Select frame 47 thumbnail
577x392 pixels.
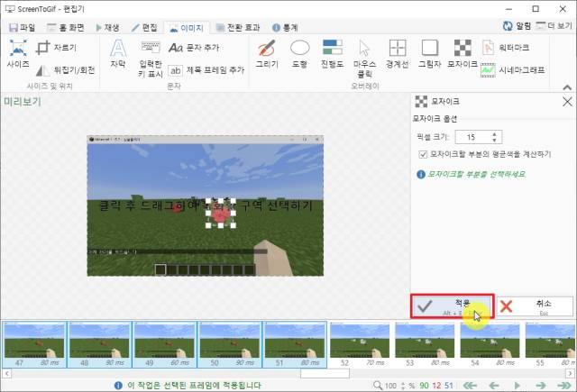click(x=34, y=344)
